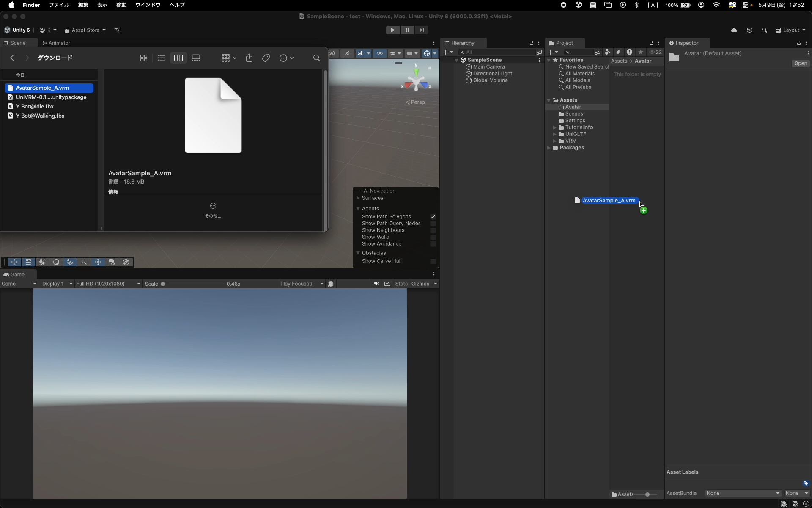Select the Move/Tools overlay icon in Scene bottom toolbar

point(14,262)
